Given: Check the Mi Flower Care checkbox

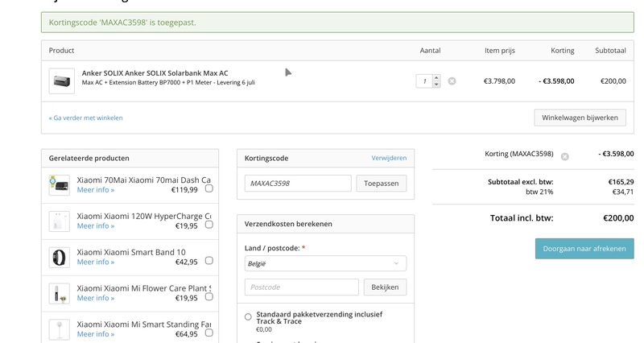Looking at the screenshot, I should [209, 296].
